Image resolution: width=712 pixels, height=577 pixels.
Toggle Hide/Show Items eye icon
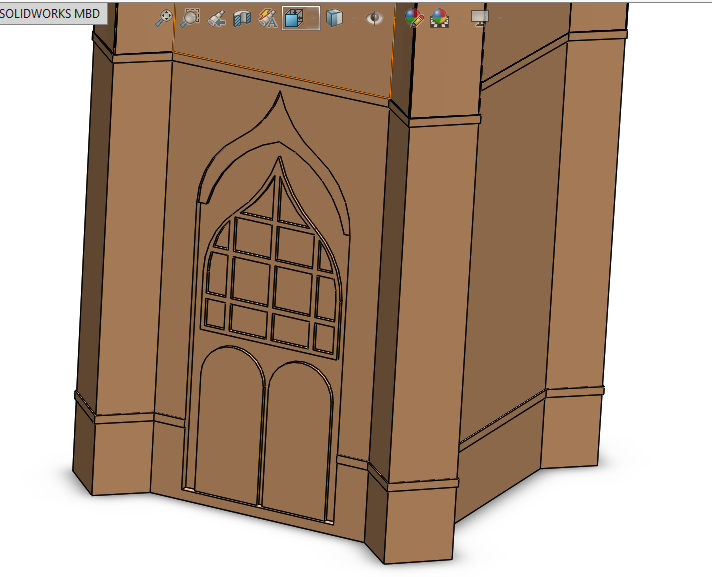375,18
